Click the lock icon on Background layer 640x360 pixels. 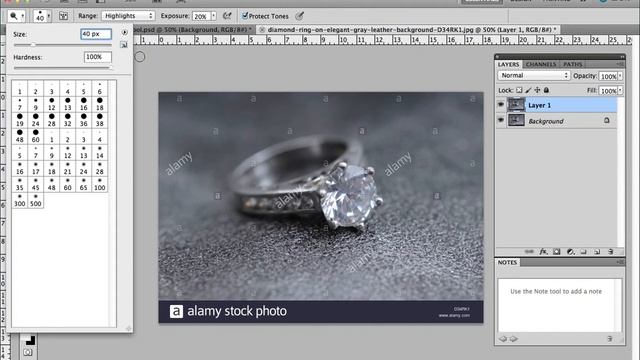pos(607,120)
